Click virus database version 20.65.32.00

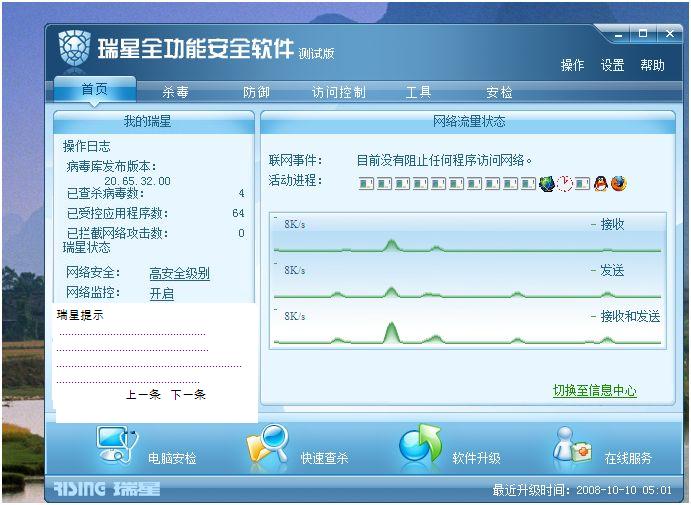[137, 181]
